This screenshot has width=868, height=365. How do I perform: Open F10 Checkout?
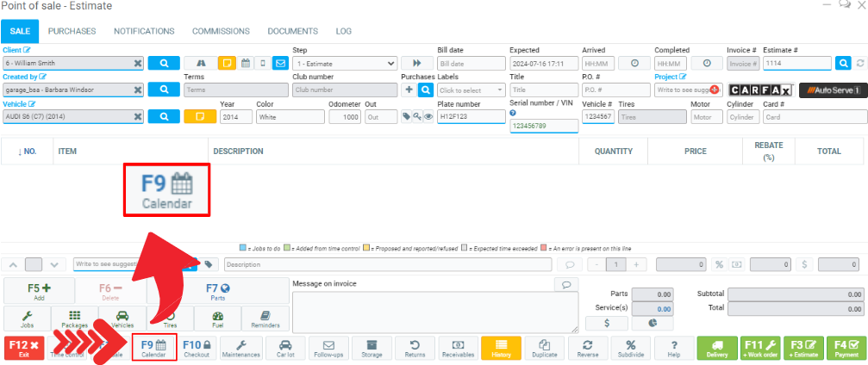[197, 348]
